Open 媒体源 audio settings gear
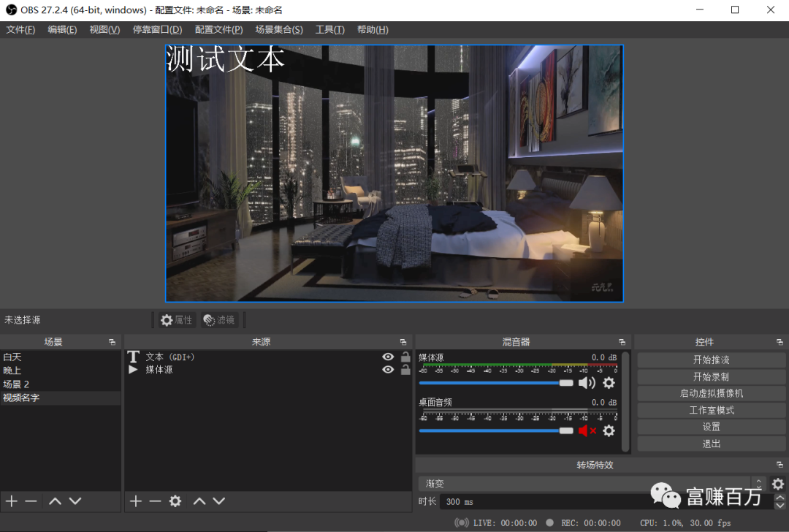 pyautogui.click(x=609, y=383)
